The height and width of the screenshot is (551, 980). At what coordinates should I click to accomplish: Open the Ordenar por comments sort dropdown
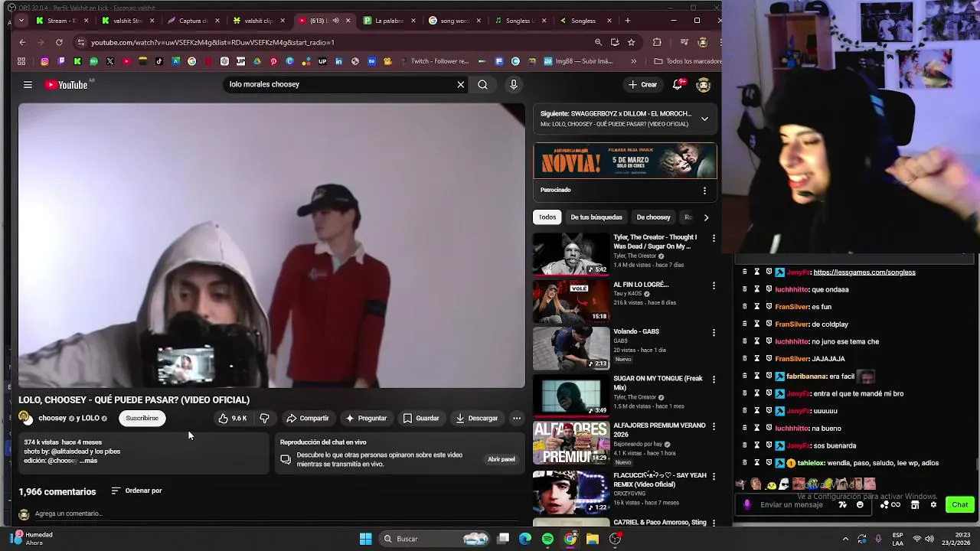click(136, 491)
